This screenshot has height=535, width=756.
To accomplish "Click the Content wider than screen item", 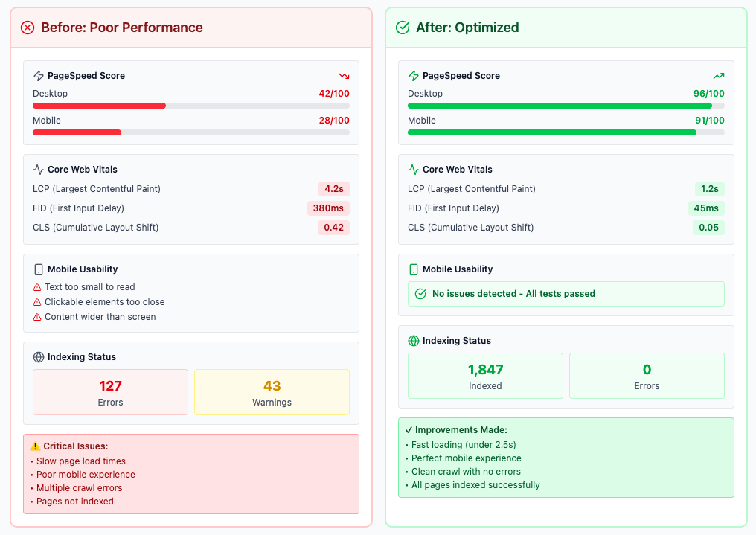I will coord(100,317).
